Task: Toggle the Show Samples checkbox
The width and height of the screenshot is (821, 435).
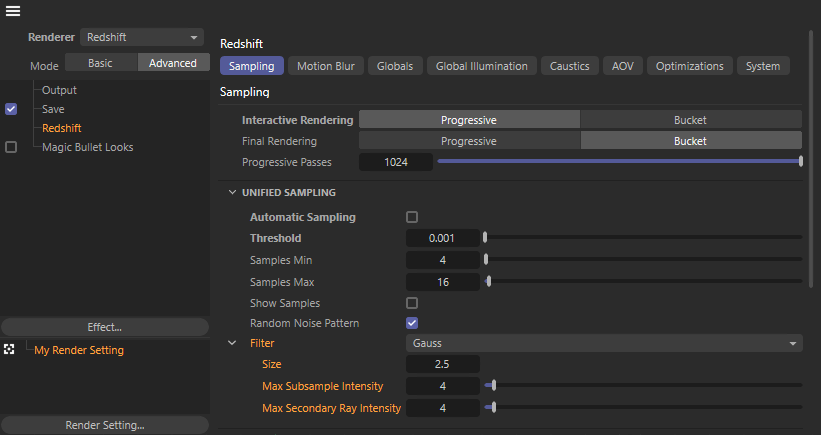Action: coord(411,303)
